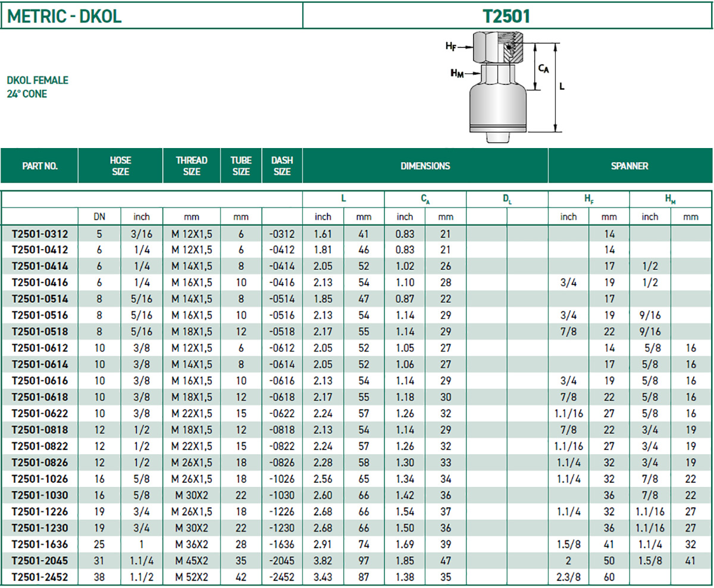Click the DN subheader label
Viewport: 714px width, 588px height.
point(99,217)
